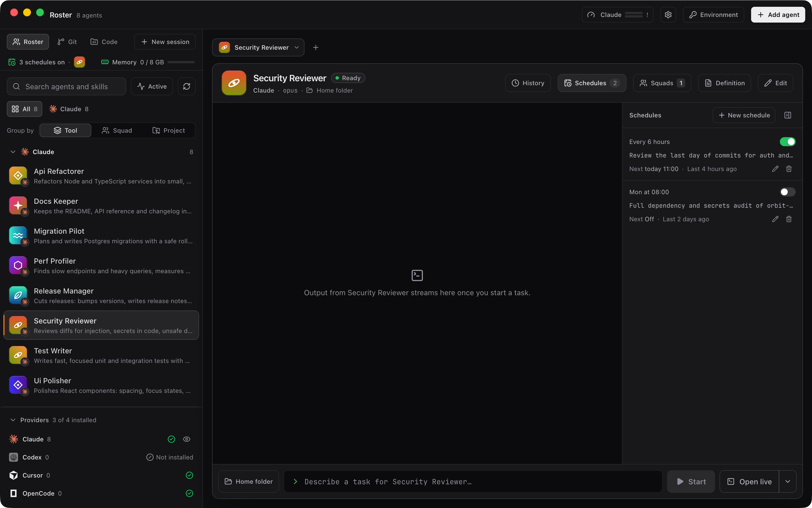Click the Migration Pilot agent icon
The height and width of the screenshot is (508, 812).
coord(18,235)
